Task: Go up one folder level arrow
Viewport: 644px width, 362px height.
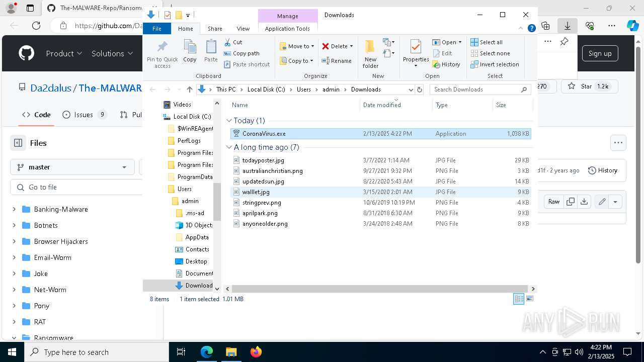Action: 189,89
